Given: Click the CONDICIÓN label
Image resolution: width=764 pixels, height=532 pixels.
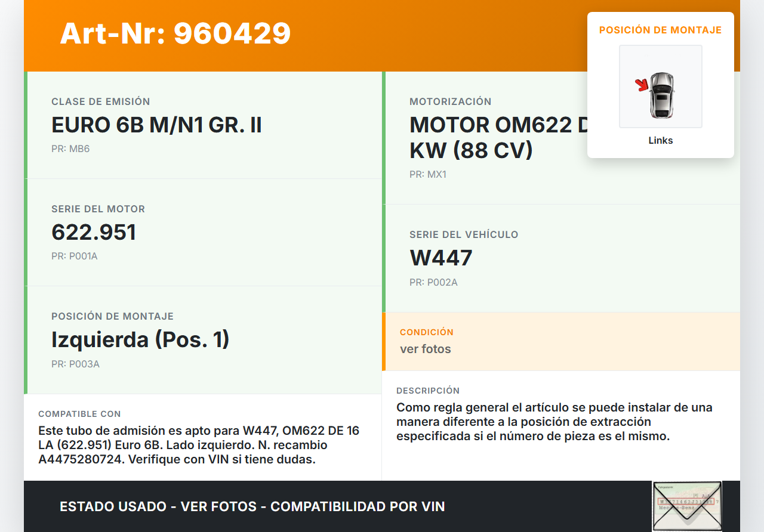Looking at the screenshot, I should coord(427,332).
